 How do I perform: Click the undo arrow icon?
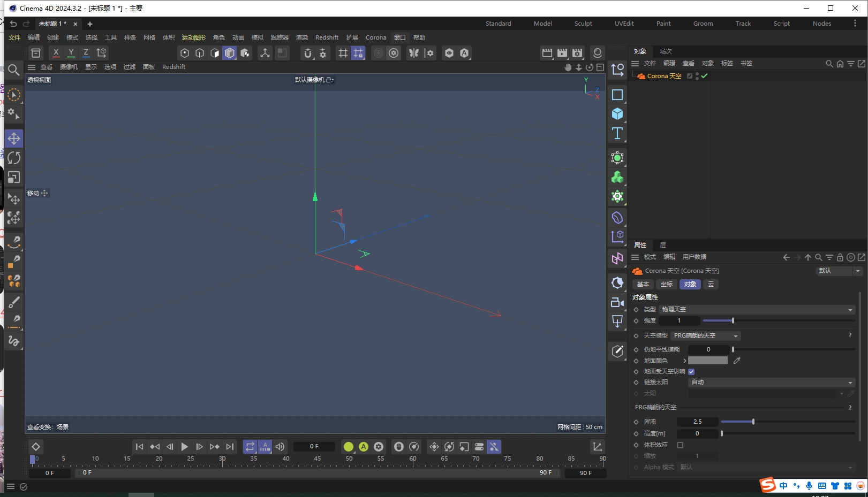click(x=13, y=24)
